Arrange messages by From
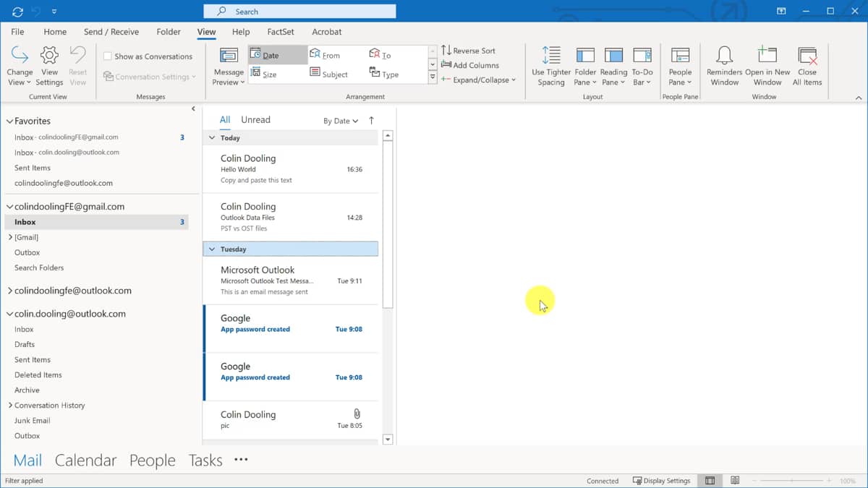Viewport: 868px width, 488px height. coord(325,55)
